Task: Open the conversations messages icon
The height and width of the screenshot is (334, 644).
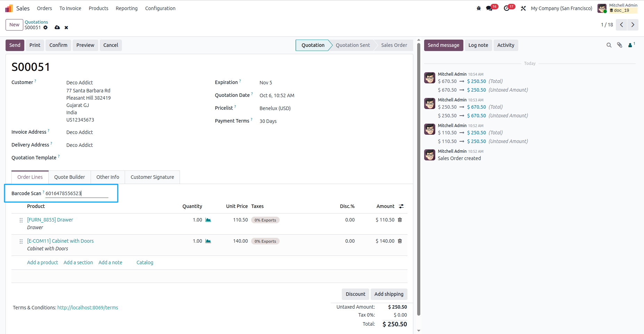Action: [x=489, y=8]
